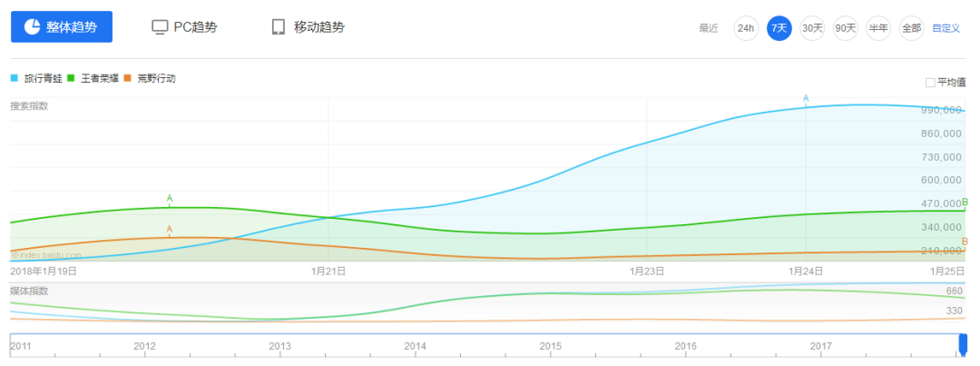
Task: Toggle the 荒野行动 orange legend swatch
Action: (128, 79)
